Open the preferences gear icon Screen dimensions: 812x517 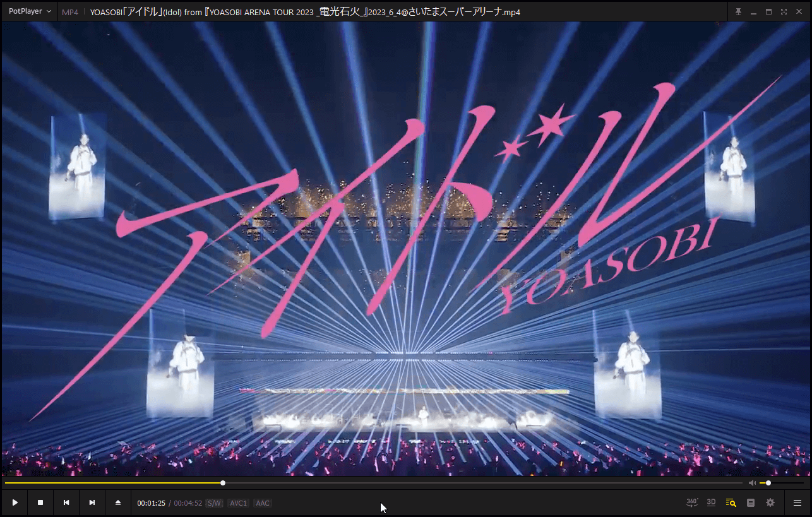click(770, 502)
